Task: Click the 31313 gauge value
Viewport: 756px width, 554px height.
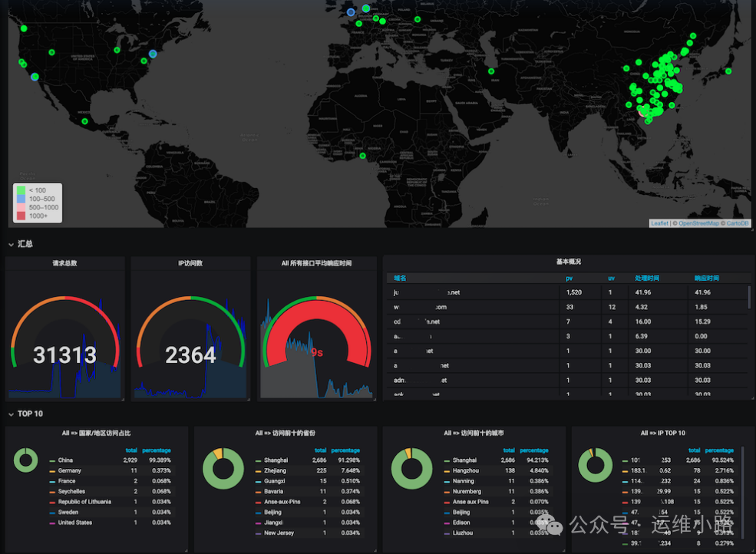Action: 64,355
